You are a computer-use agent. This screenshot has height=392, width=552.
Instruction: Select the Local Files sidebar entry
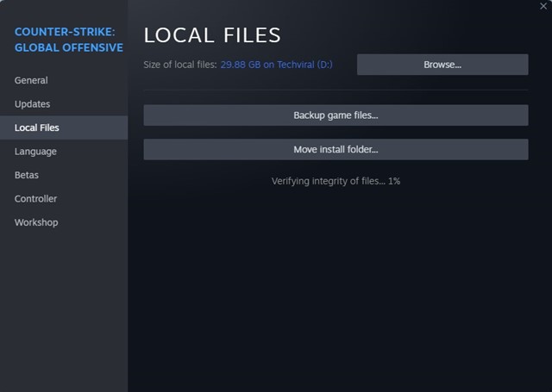pyautogui.click(x=64, y=128)
